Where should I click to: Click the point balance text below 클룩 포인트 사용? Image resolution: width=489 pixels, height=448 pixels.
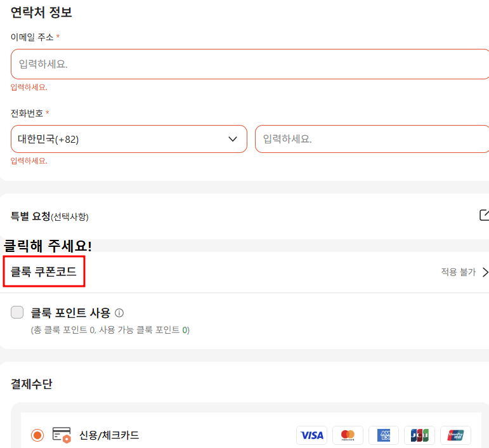[x=110, y=330]
